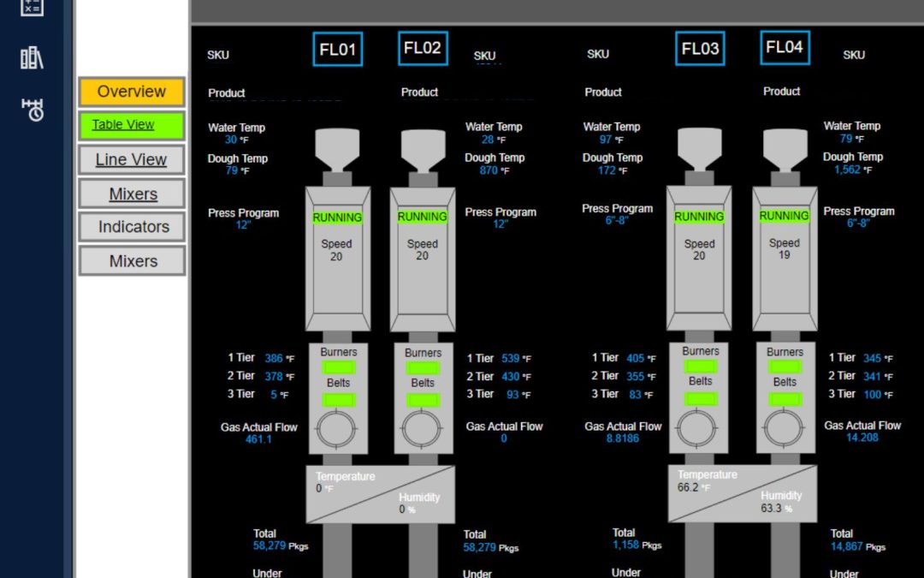Click the FL04 Belts green indicator

(x=785, y=399)
